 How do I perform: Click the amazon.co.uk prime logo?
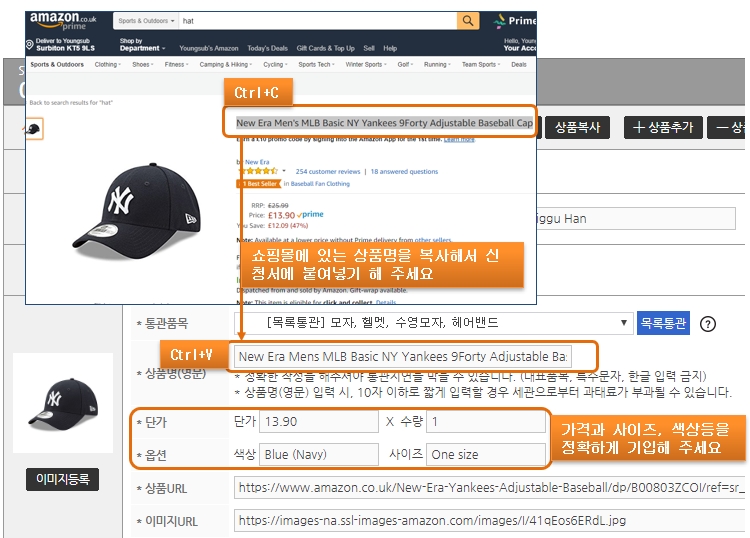(x=63, y=22)
